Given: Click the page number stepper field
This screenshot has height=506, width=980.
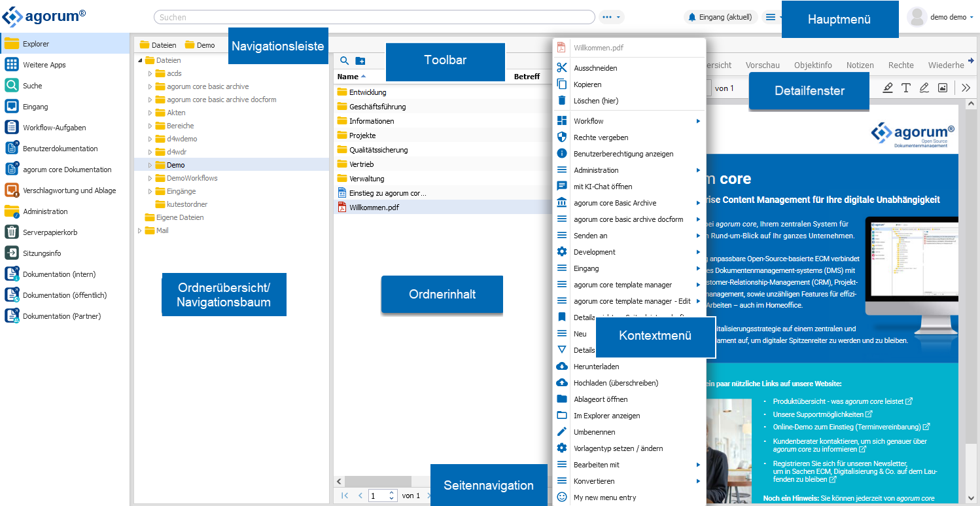Looking at the screenshot, I should coord(383,496).
